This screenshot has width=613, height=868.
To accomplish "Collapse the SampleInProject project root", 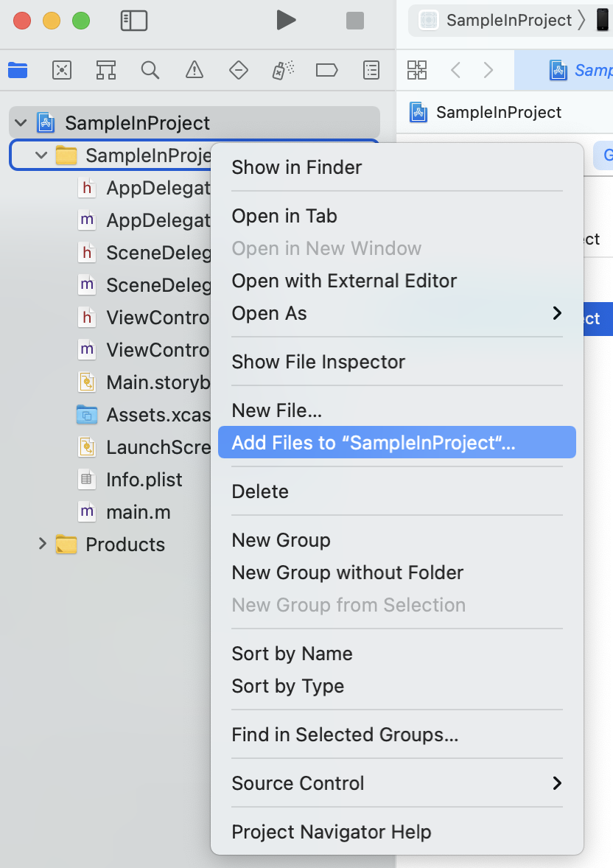I will point(21,123).
